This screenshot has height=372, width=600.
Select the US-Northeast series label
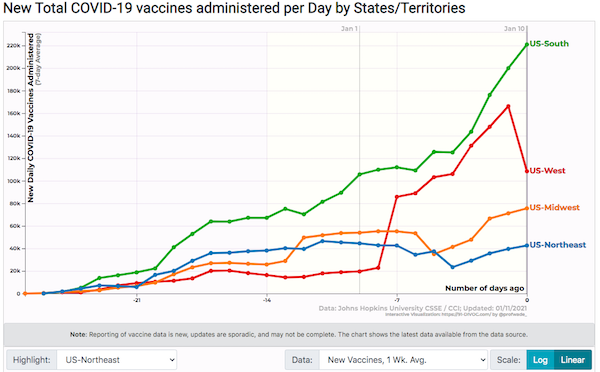[558, 245]
